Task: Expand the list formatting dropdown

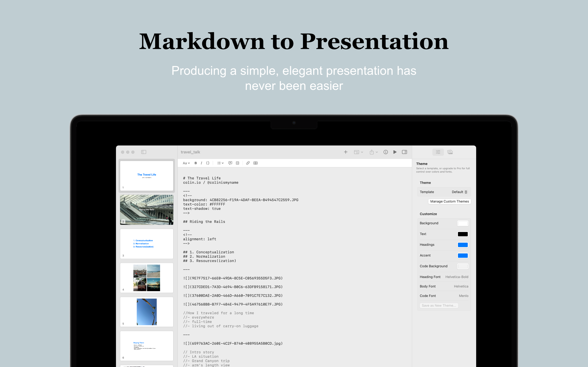Action: 220,163
